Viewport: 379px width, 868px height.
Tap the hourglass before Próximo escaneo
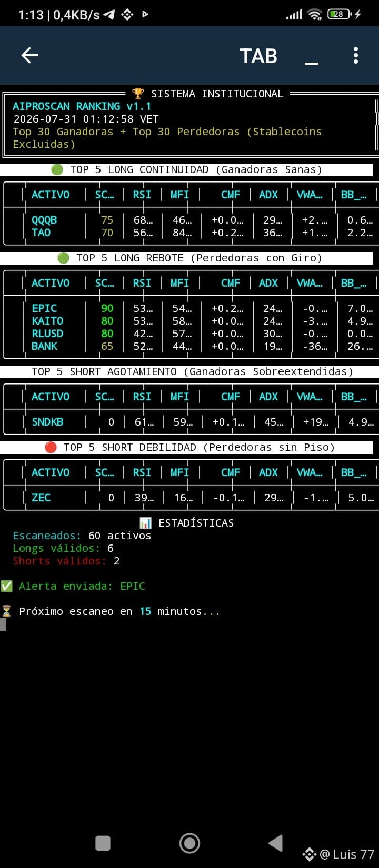point(6,611)
